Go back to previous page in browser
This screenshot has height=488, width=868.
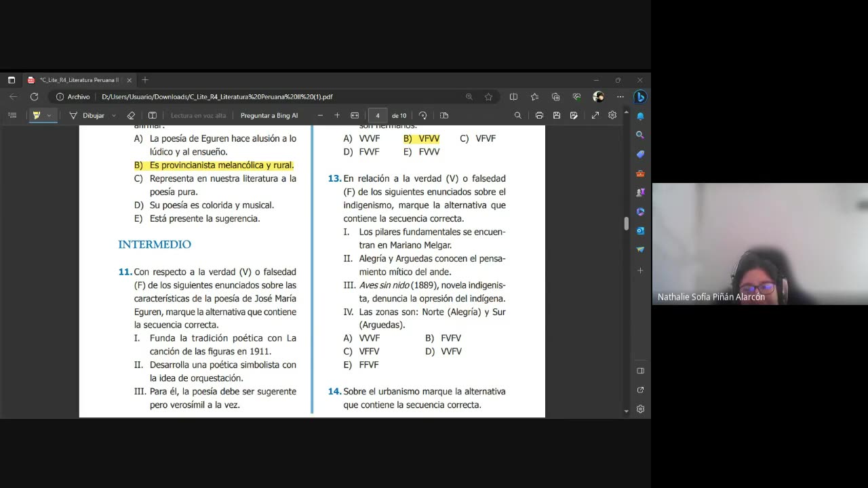[x=14, y=97]
